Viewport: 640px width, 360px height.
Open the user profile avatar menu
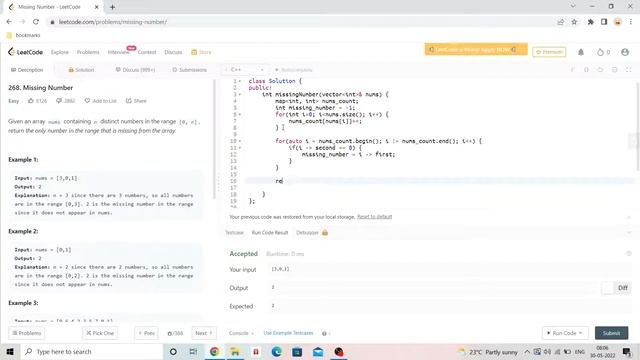[624, 52]
